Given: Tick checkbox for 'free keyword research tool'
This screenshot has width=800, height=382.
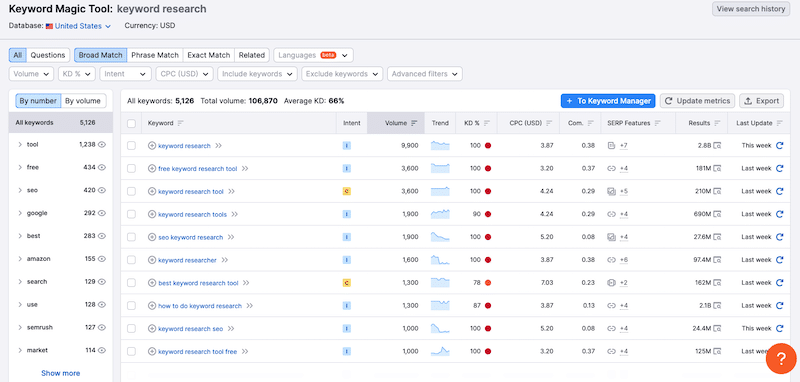Looking at the screenshot, I should click(x=132, y=168).
